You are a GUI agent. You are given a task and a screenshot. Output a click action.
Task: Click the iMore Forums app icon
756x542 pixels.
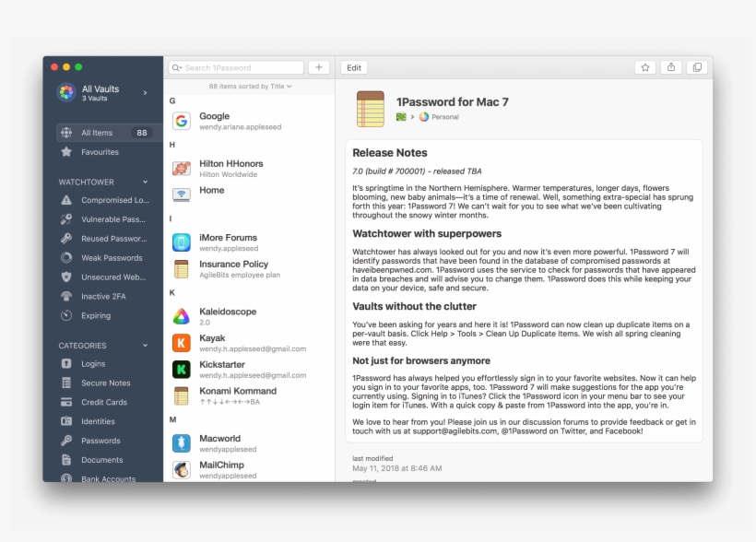coord(182,242)
